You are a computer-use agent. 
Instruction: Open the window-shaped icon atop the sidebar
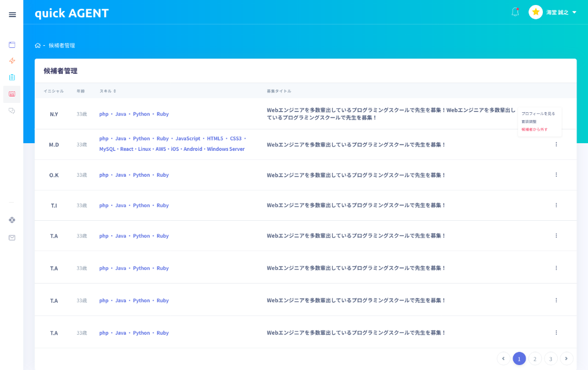click(x=12, y=45)
